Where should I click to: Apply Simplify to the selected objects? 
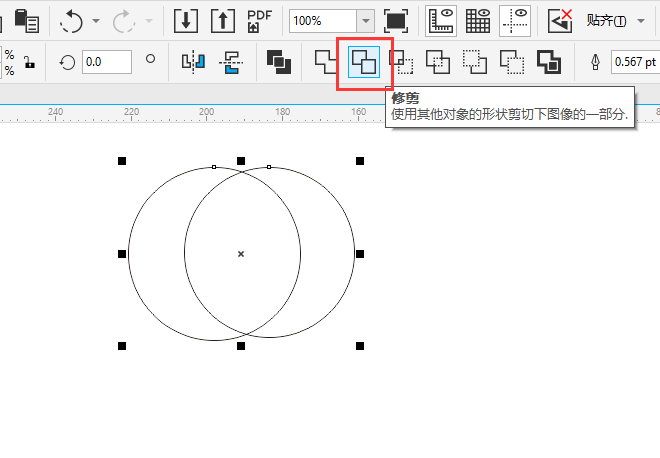click(438, 63)
